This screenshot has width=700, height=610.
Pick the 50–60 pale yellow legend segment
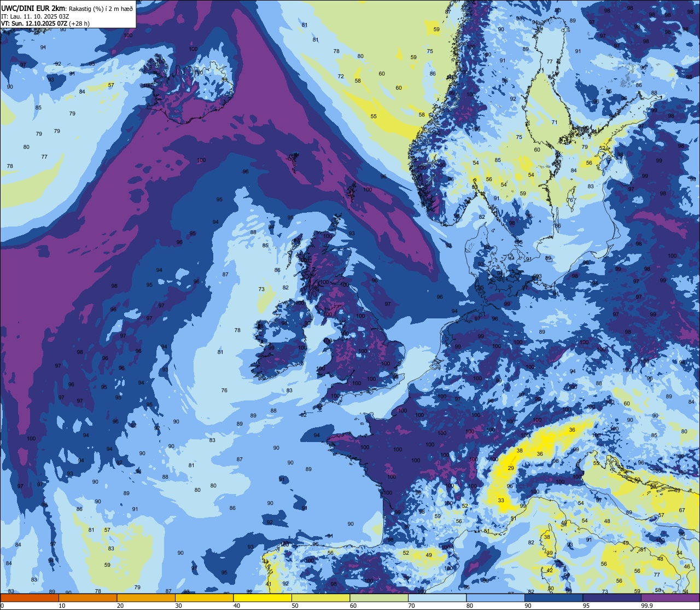(x=321, y=598)
